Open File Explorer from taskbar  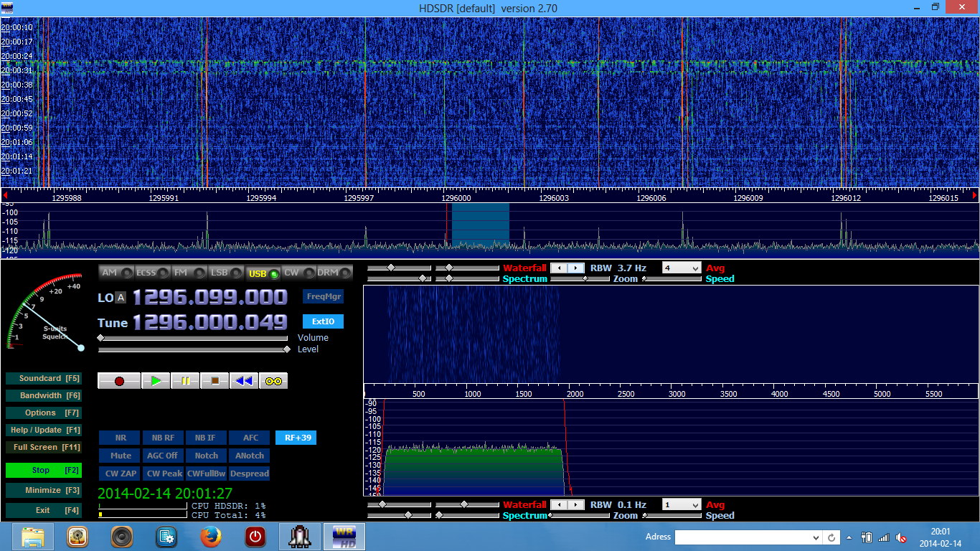point(32,537)
